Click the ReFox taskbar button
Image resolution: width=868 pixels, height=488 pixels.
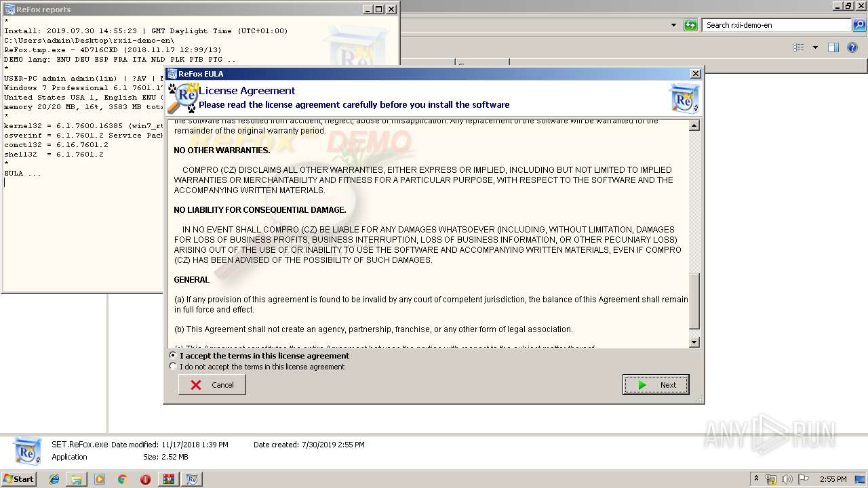193,479
